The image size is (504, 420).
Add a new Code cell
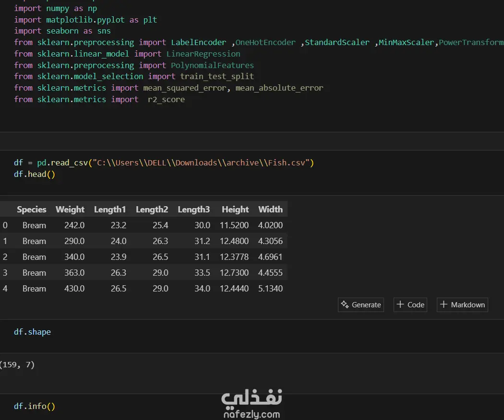point(410,304)
